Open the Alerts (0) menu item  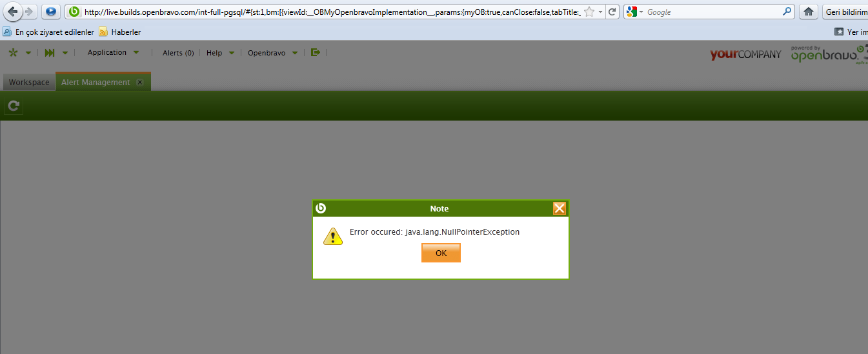pos(178,53)
